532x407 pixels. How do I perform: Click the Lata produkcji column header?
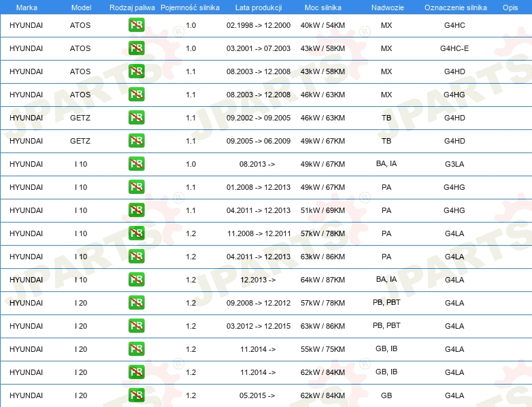click(259, 7)
